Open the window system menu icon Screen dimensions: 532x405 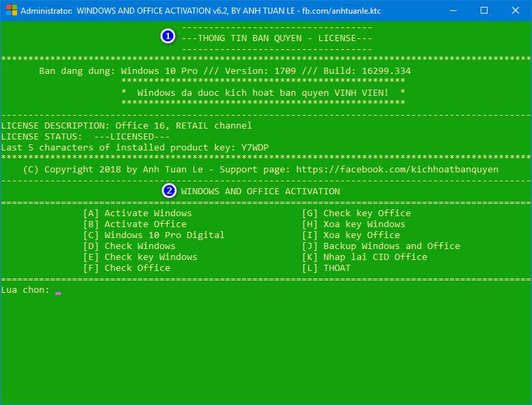[11, 10]
